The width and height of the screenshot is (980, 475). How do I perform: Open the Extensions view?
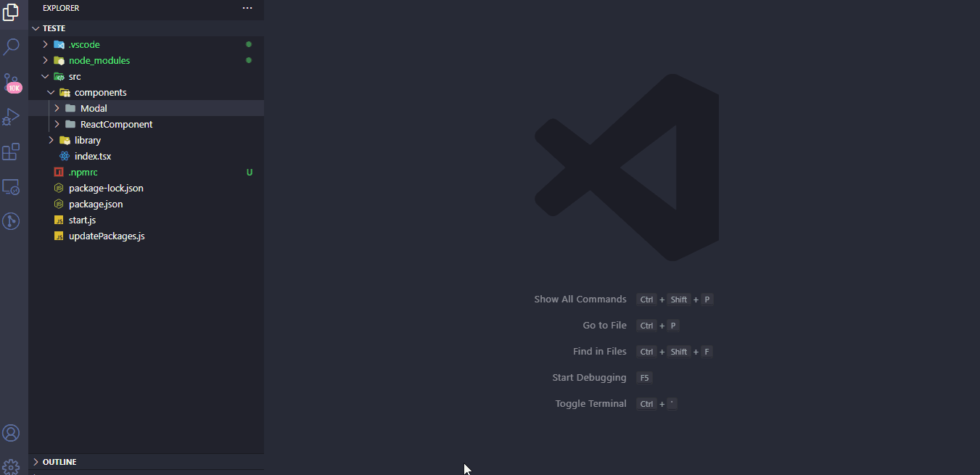click(11, 152)
